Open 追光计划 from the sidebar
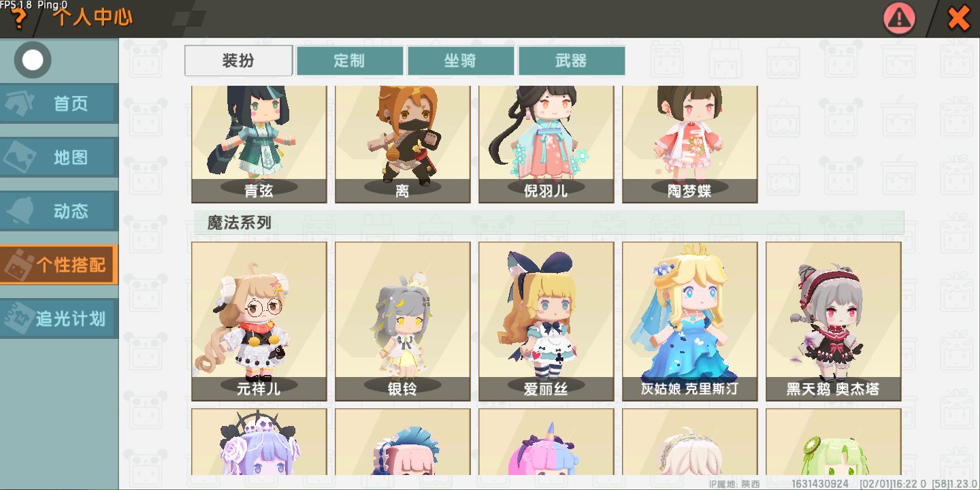 (59, 318)
